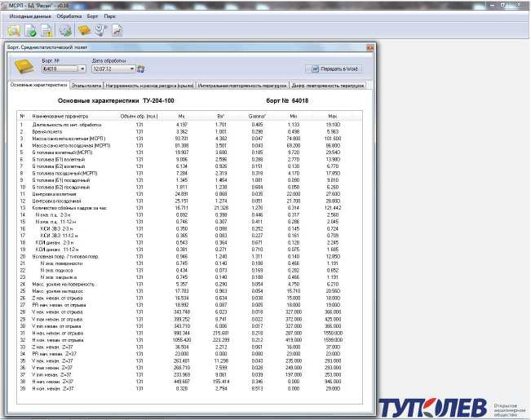Image resolution: width=531 pixels, height=420 pixels.
Task: Click the refresh icon beside the date field
Action: pos(141,69)
